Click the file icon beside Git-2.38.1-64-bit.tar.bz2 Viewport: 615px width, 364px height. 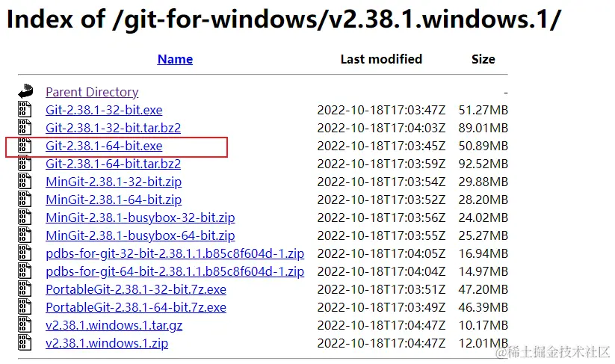[x=25, y=163]
